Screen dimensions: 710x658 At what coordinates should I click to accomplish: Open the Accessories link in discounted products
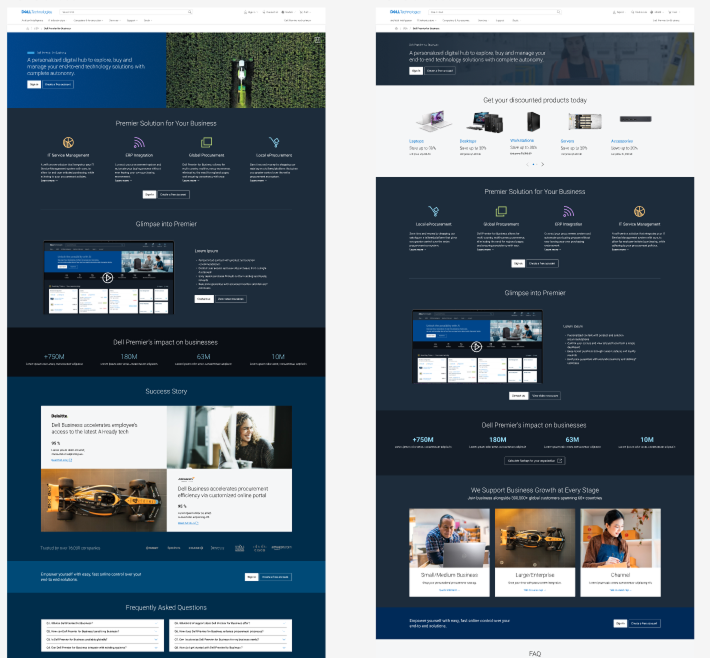[622, 141]
